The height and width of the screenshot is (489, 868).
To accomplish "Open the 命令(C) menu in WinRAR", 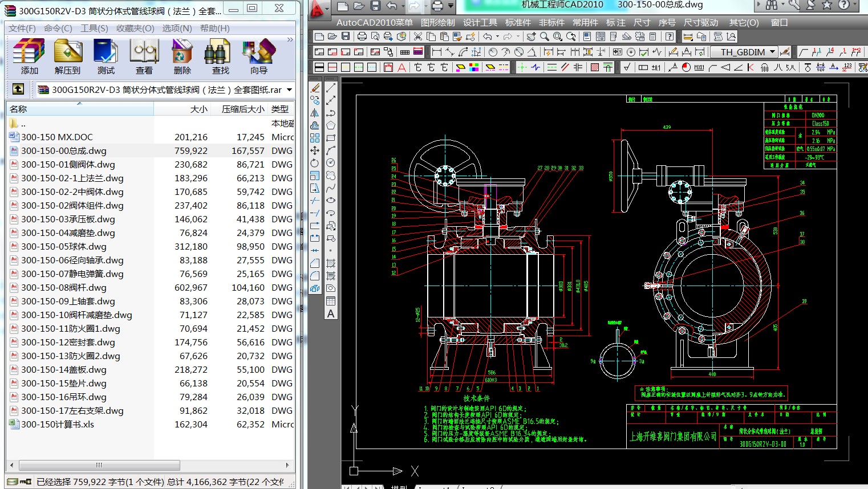I will tap(58, 28).
